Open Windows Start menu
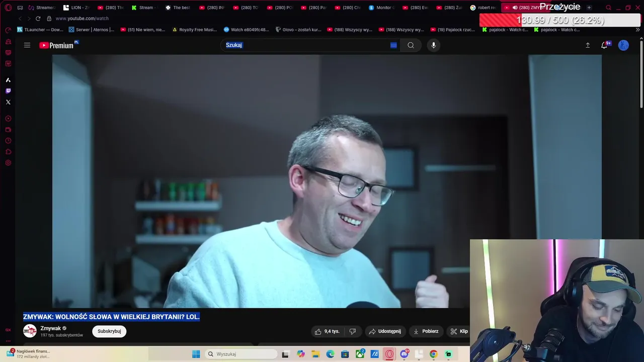This screenshot has height=362, width=644. coord(196,354)
